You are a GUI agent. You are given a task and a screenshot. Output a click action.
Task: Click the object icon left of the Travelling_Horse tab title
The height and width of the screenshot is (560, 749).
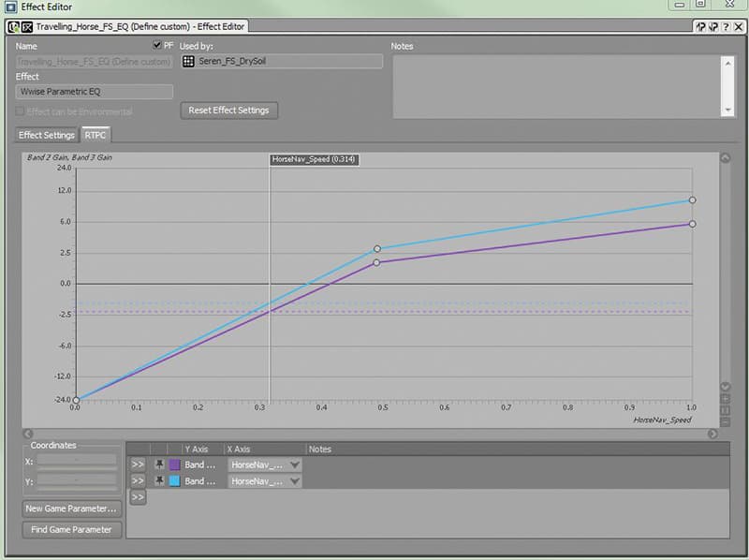(14, 27)
